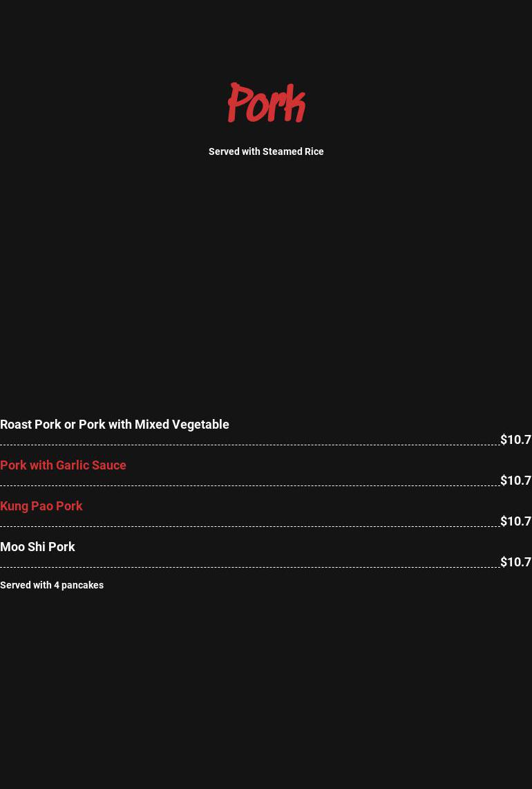Screen dimensions: 532x789
Task: Choose the Kung Pao Pork dish
Action: [41, 506]
